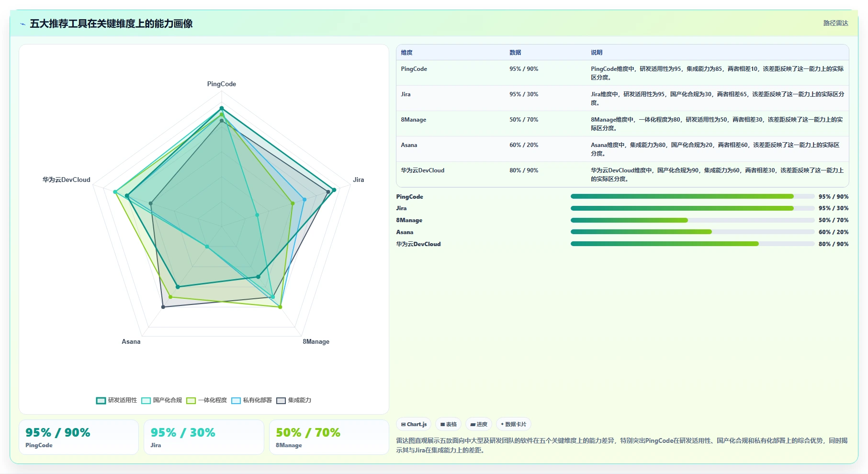The height and width of the screenshot is (474, 868).
Task: Click the 95% / 30% cell in the table's Jira row
Action: click(524, 94)
